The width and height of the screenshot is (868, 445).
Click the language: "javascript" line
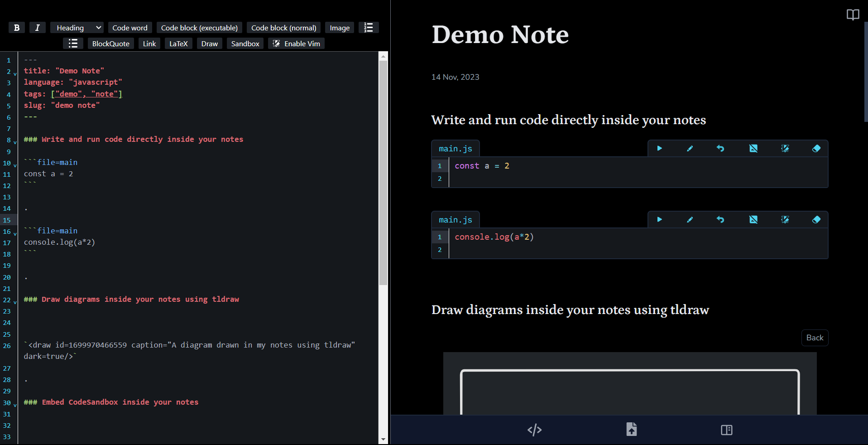tap(73, 82)
